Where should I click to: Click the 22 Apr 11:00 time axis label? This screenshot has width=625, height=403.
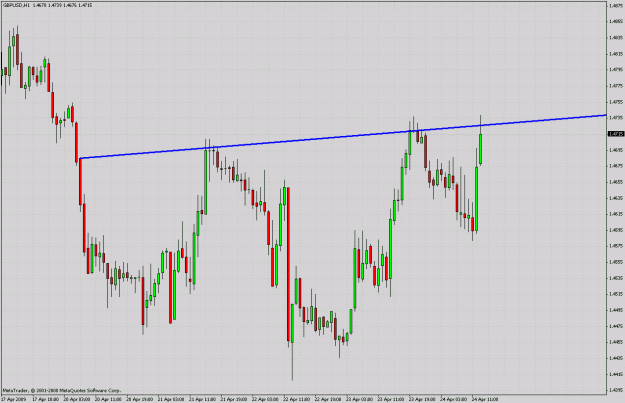click(296, 399)
